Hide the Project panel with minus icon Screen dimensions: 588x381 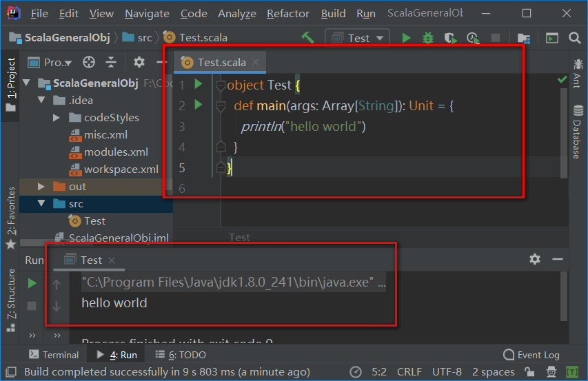coord(161,62)
